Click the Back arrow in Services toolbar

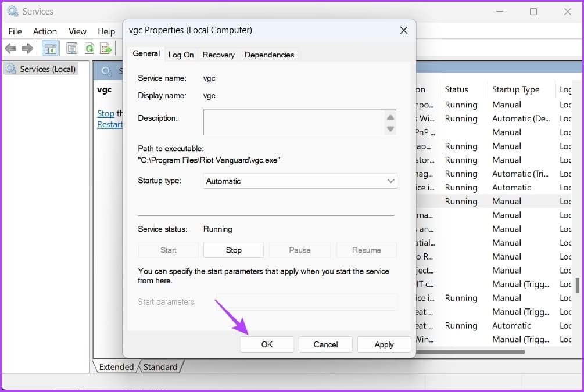click(x=10, y=48)
